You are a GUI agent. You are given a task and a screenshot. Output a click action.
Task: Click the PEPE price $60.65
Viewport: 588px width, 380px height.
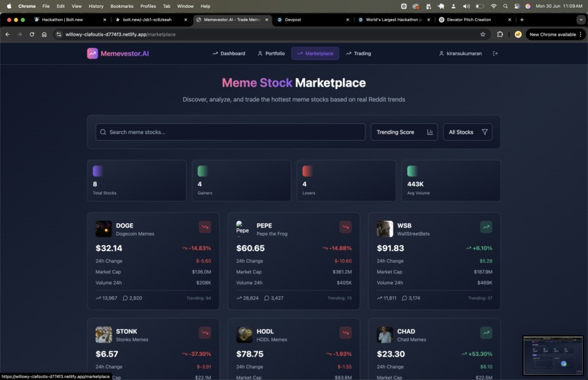pos(250,248)
